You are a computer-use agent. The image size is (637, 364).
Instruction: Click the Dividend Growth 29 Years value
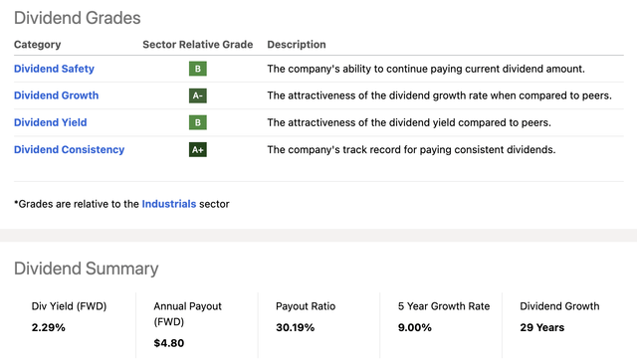(542, 327)
